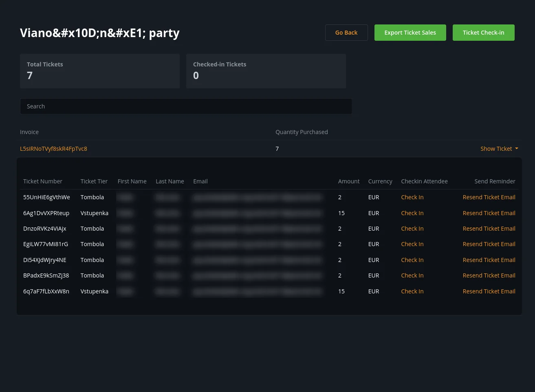Viewport: 535px width, 392px height.
Task: Open the Ticket Check-in page
Action: click(x=483, y=33)
